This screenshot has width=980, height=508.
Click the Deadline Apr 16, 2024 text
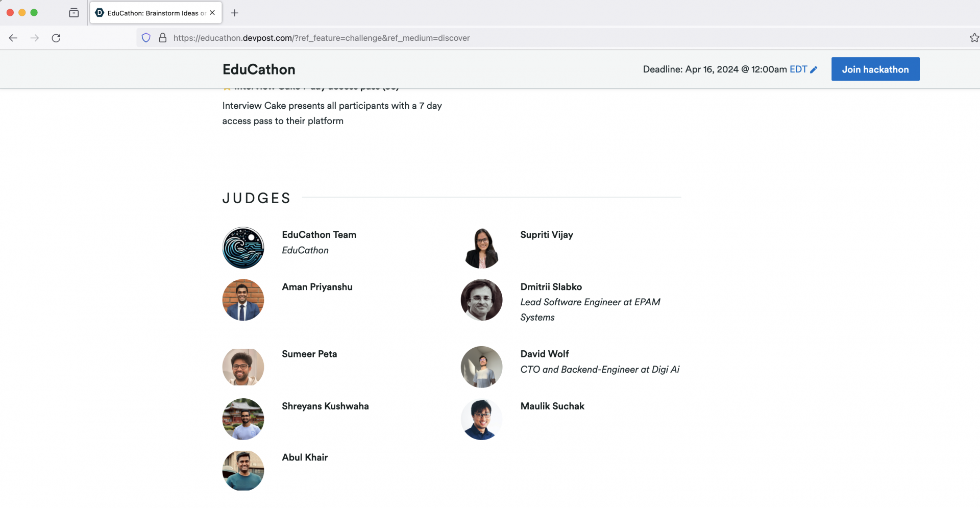(x=715, y=69)
